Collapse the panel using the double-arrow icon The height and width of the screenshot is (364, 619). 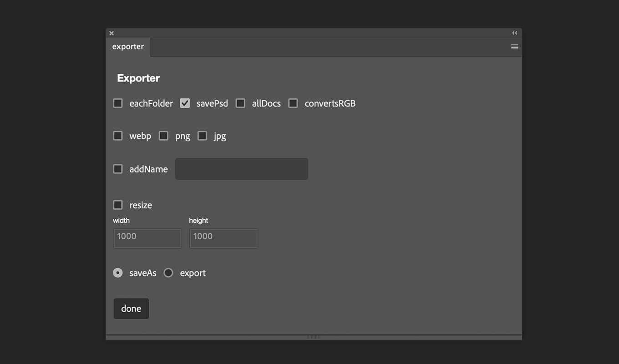pyautogui.click(x=514, y=33)
